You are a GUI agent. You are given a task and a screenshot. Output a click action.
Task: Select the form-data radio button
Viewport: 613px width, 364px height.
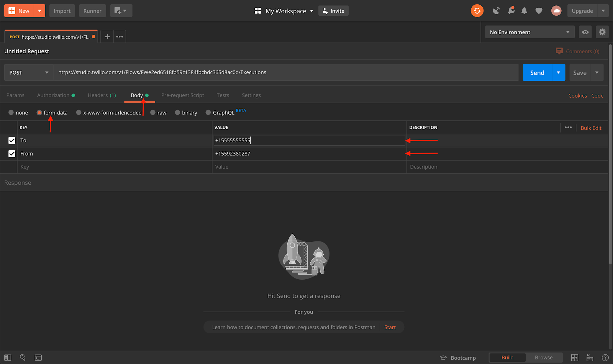pos(39,113)
